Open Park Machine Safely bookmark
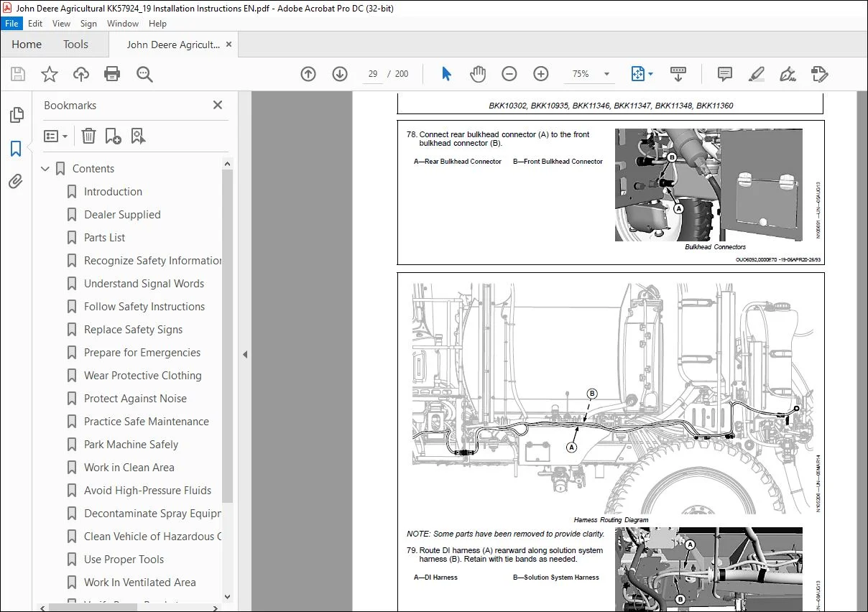868x612 pixels. pyautogui.click(x=131, y=445)
